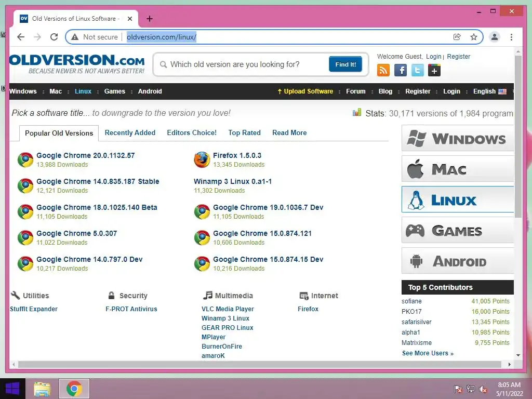Click Login link next to Welcome Guest
Image resolution: width=532 pixels, height=399 pixels.
pos(434,56)
